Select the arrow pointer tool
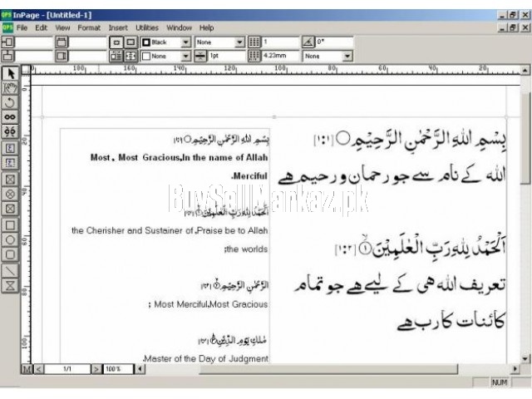The height and width of the screenshot is (399, 532). (11, 73)
